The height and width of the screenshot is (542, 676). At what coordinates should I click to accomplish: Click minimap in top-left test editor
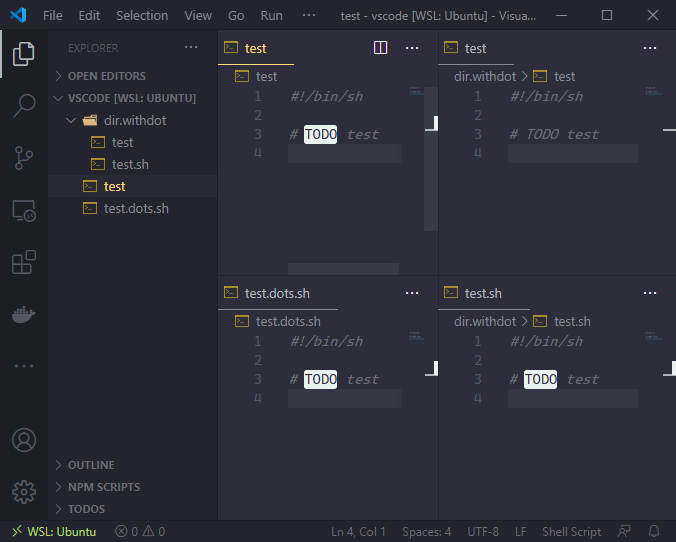(x=416, y=91)
